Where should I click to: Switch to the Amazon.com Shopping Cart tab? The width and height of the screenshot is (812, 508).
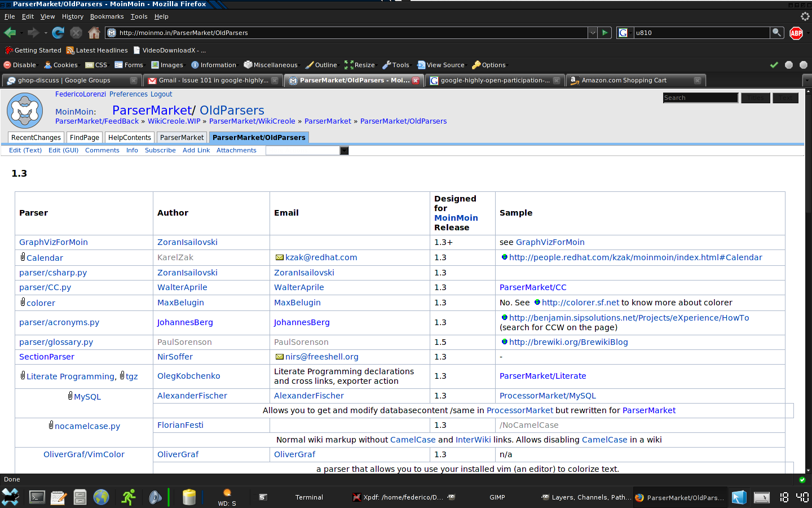coord(624,80)
